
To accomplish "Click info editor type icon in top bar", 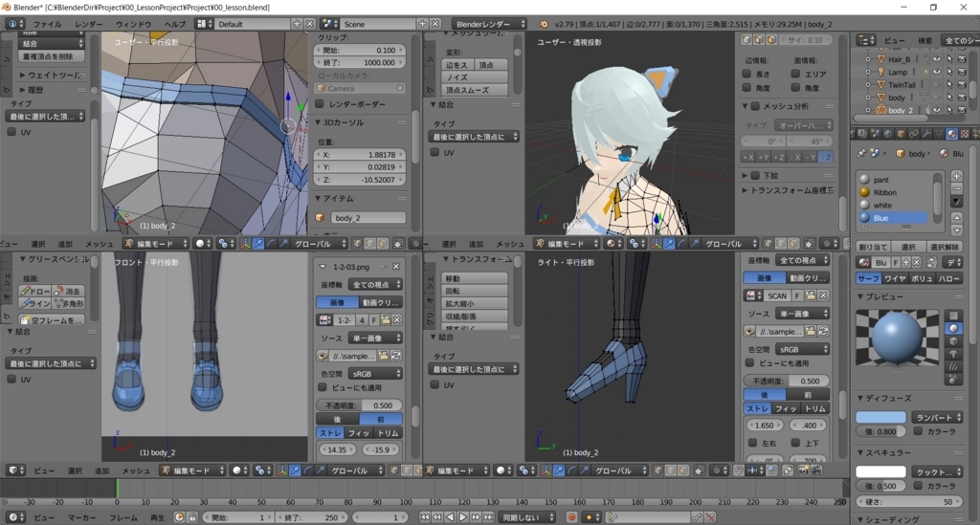I will pyautogui.click(x=13, y=24).
